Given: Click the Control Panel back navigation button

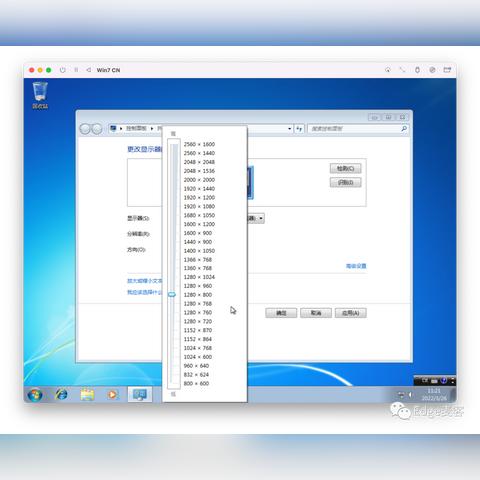Looking at the screenshot, I should (x=85, y=129).
